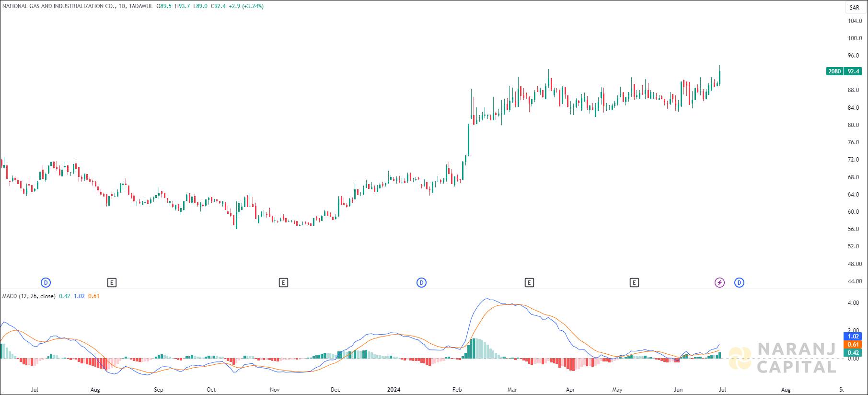
Task: Open the earnings E marker in August 2023
Action: (112, 283)
